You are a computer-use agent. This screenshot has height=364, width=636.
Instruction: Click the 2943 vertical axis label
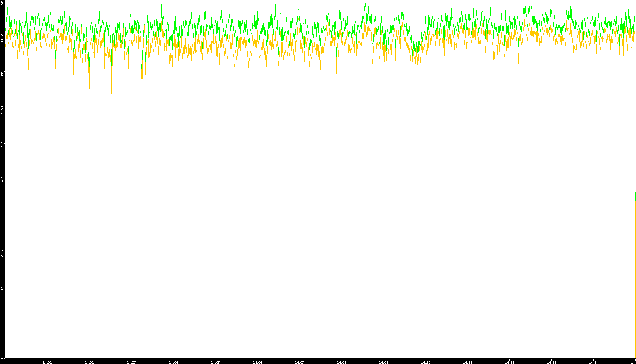2,217
